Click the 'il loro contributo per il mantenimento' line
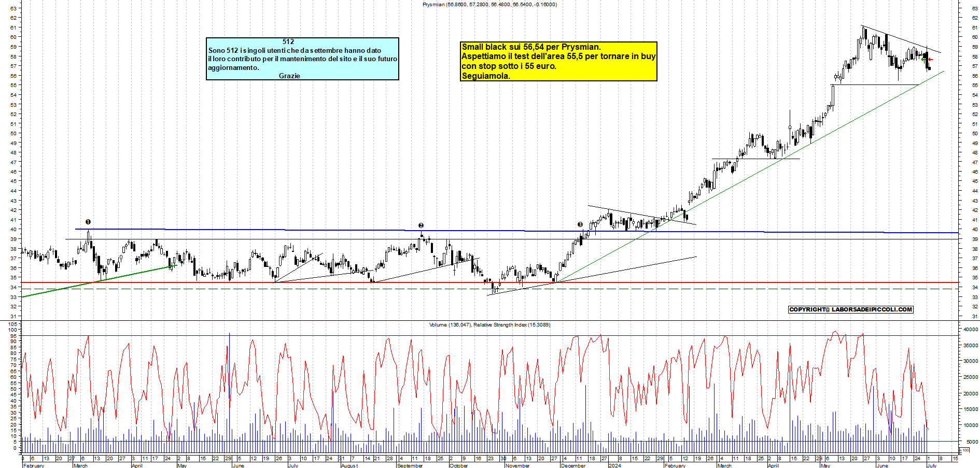The image size is (980, 468). coord(303,59)
